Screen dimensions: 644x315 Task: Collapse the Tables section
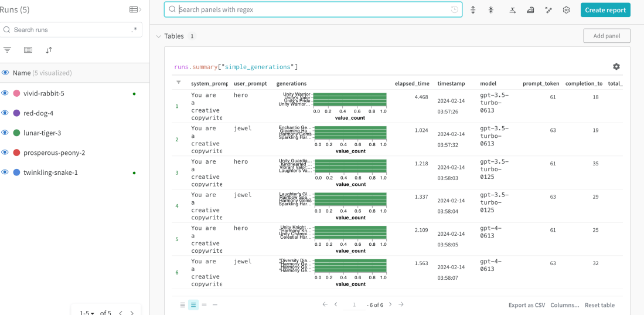click(x=158, y=36)
